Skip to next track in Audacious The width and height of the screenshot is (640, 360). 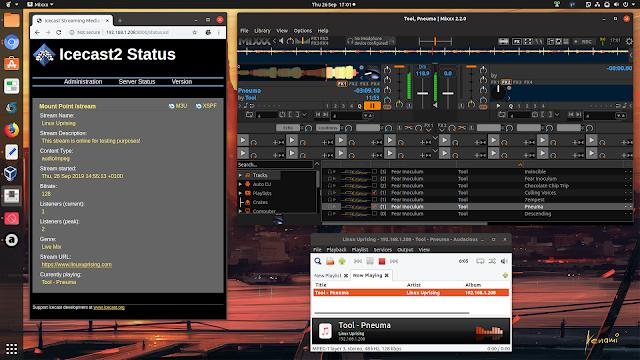(x=394, y=261)
